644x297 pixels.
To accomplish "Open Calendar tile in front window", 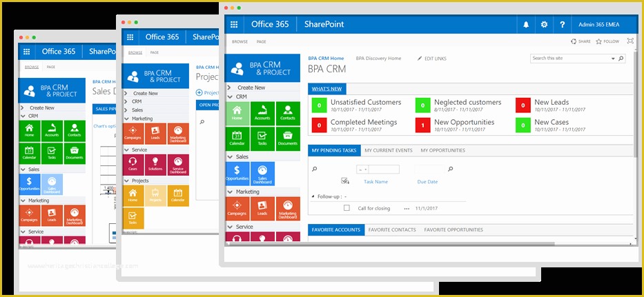I will (237, 139).
